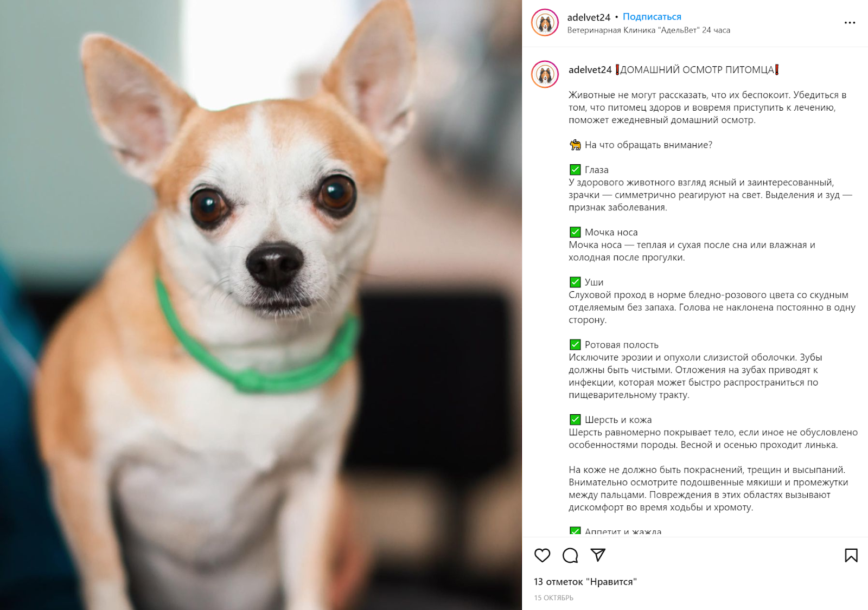This screenshot has height=610, width=868.
Task: Save the post with the bookmark icon
Action: pos(851,555)
